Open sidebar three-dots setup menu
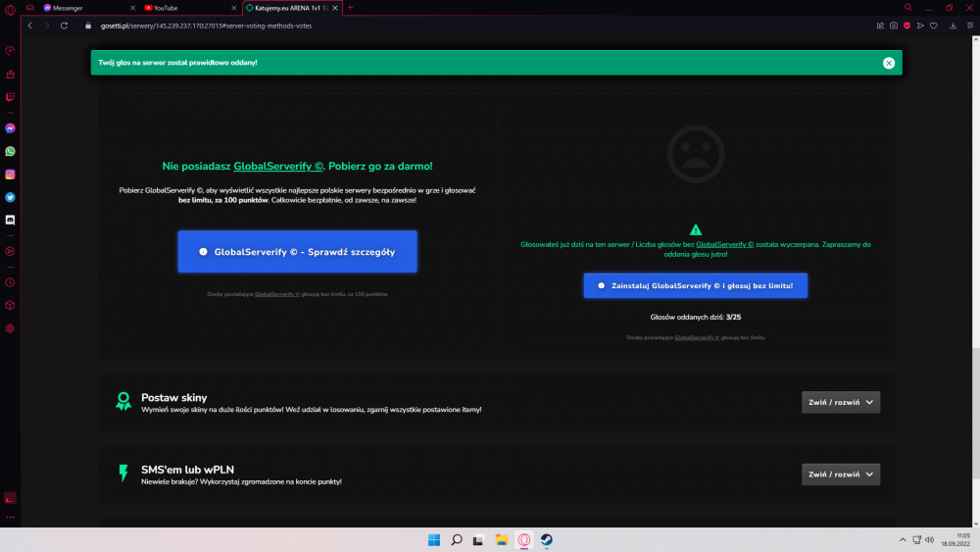This screenshot has width=980, height=552. point(10,518)
